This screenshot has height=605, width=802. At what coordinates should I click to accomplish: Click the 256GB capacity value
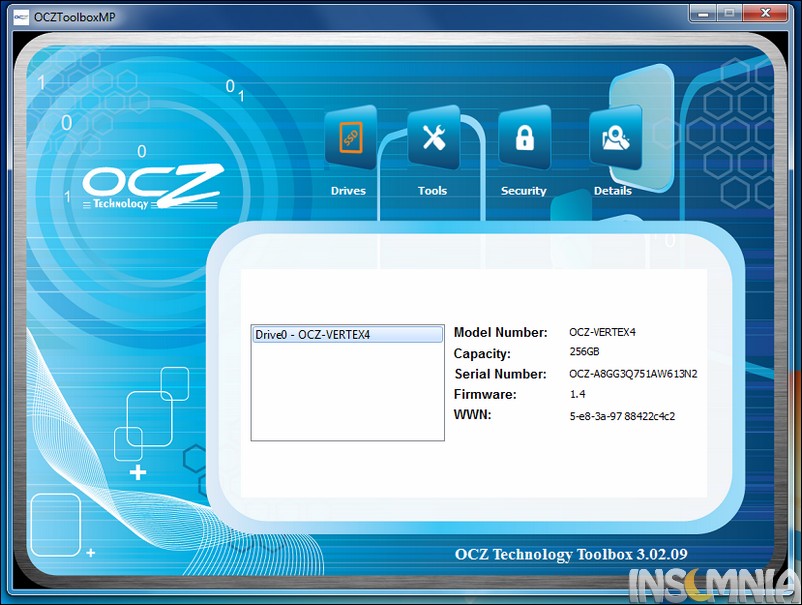[x=584, y=352]
